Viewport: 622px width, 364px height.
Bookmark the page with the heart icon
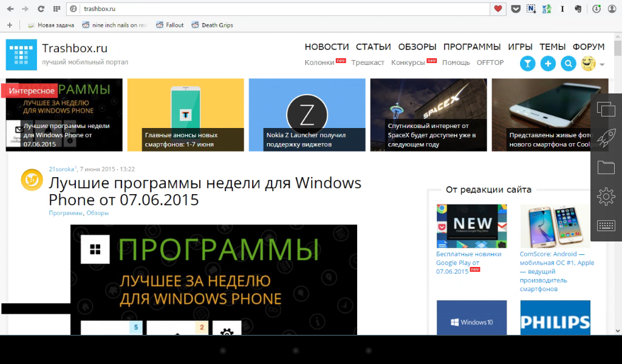click(498, 8)
